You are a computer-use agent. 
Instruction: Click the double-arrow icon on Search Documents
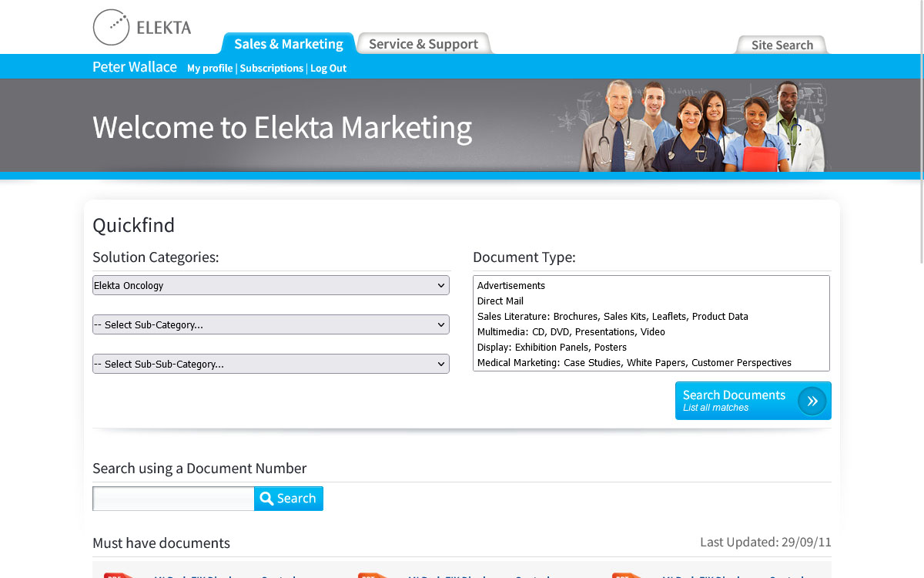click(812, 401)
